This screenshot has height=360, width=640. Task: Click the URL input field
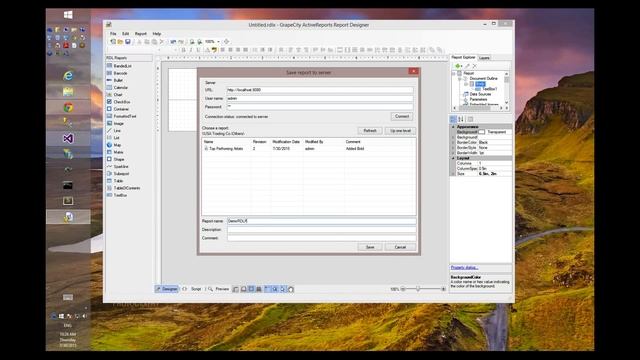[320, 90]
